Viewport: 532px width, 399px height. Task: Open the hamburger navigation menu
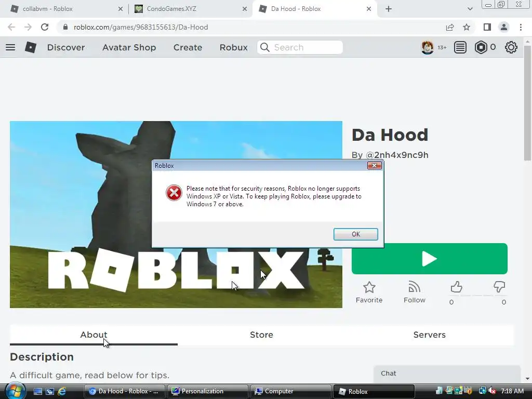point(10,47)
